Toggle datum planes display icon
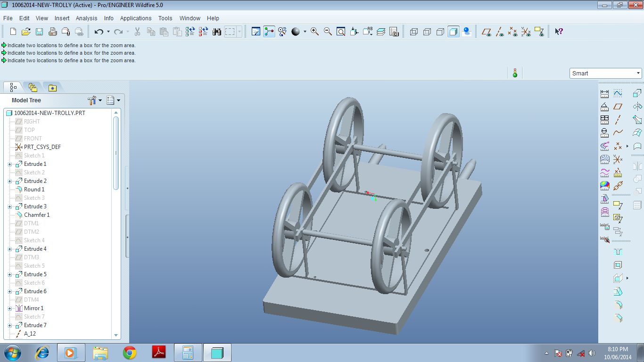The width and height of the screenshot is (644, 362). tap(486, 32)
